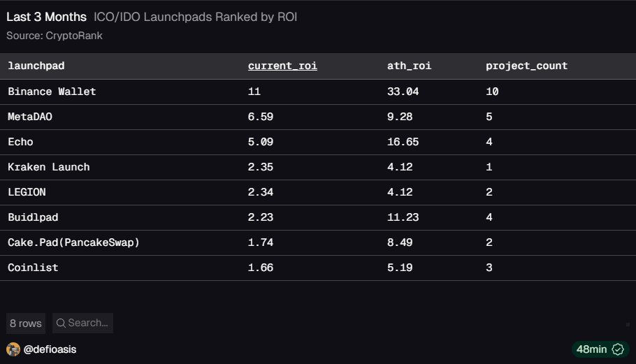Image resolution: width=636 pixels, height=364 pixels.
Task: Click the verified checkmark badge icon
Action: click(x=617, y=349)
